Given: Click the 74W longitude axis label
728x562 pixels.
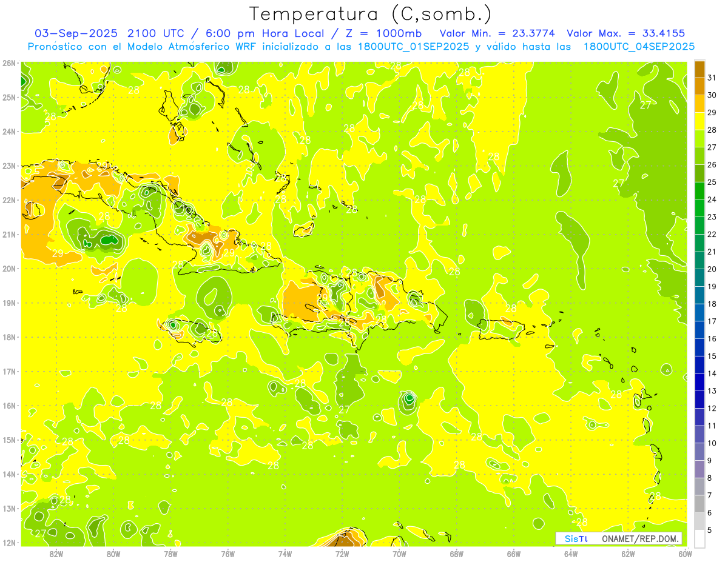Looking at the screenshot, I should pos(285,554).
